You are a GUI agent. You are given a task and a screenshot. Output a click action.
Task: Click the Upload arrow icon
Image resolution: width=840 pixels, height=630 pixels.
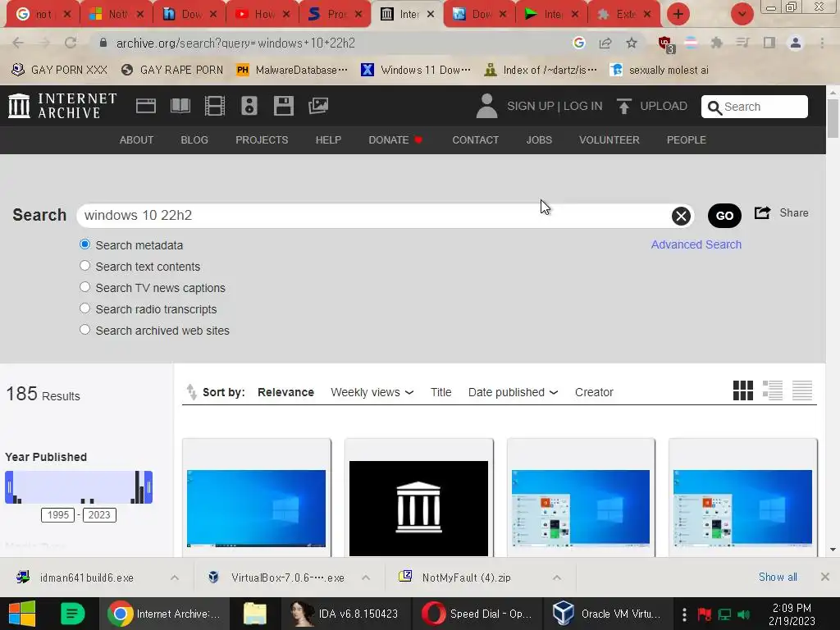point(623,106)
